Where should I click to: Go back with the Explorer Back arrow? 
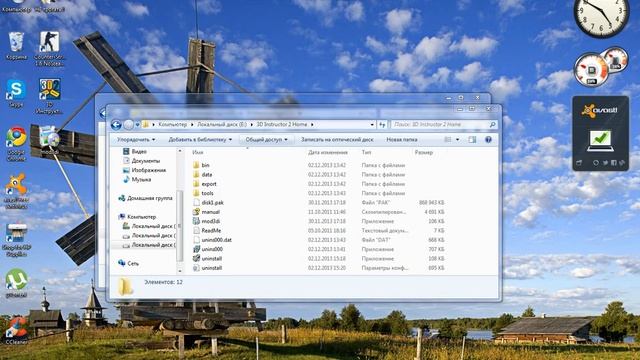point(116,125)
